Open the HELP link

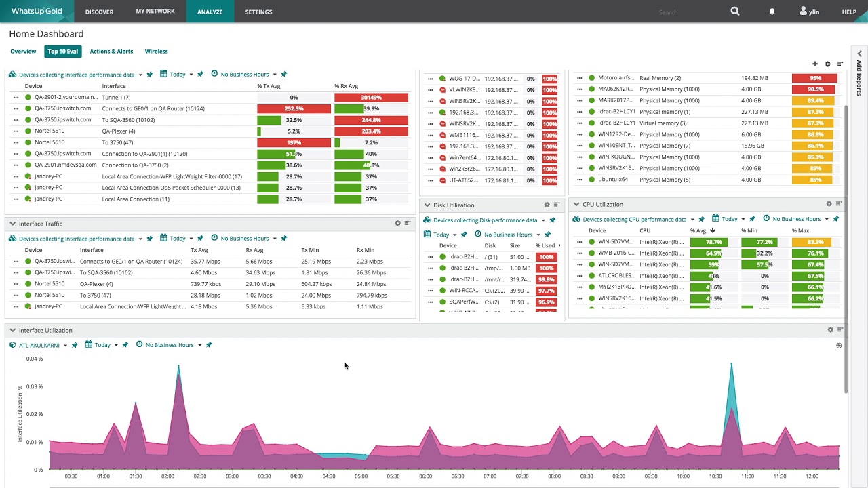click(x=849, y=12)
